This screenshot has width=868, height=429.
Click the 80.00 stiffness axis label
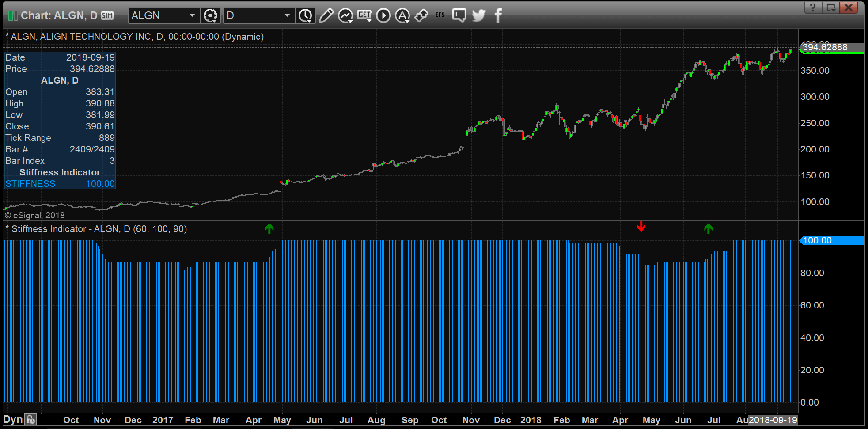point(812,273)
